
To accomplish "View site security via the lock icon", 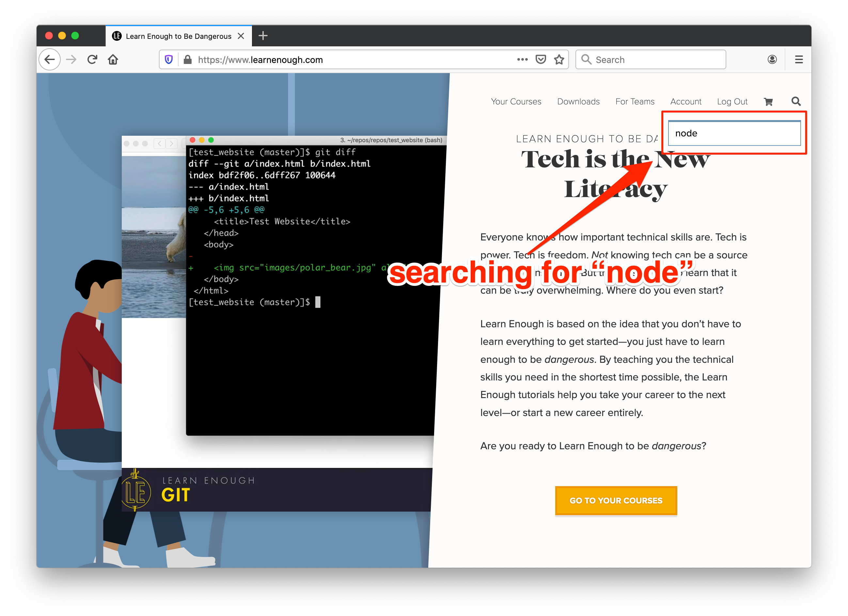I will pyautogui.click(x=187, y=59).
